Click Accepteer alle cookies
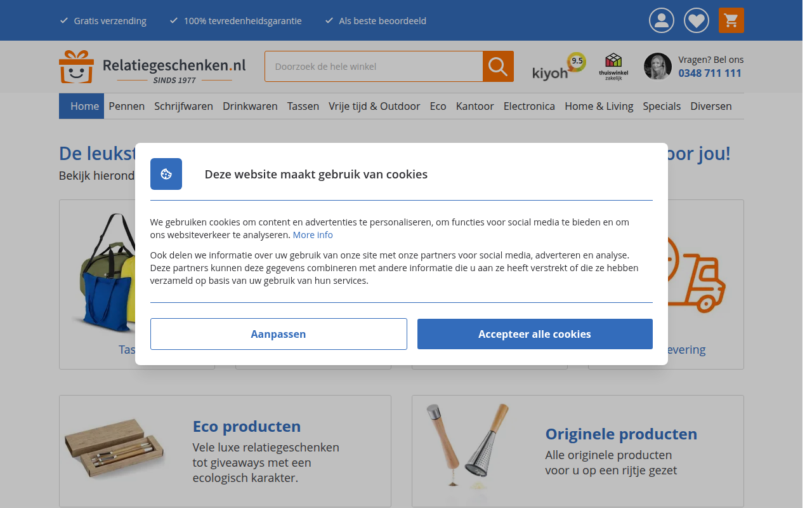Screen dimensions: 812x508 coord(535,334)
